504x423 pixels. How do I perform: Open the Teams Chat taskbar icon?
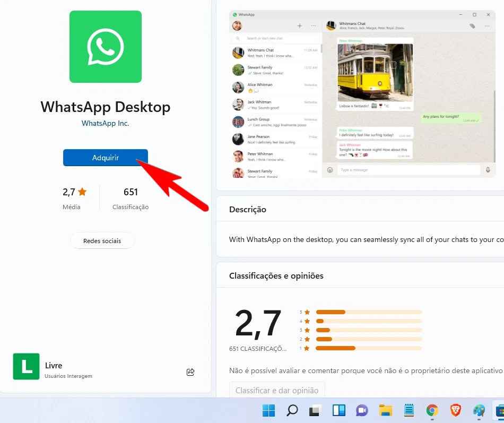coord(362,410)
